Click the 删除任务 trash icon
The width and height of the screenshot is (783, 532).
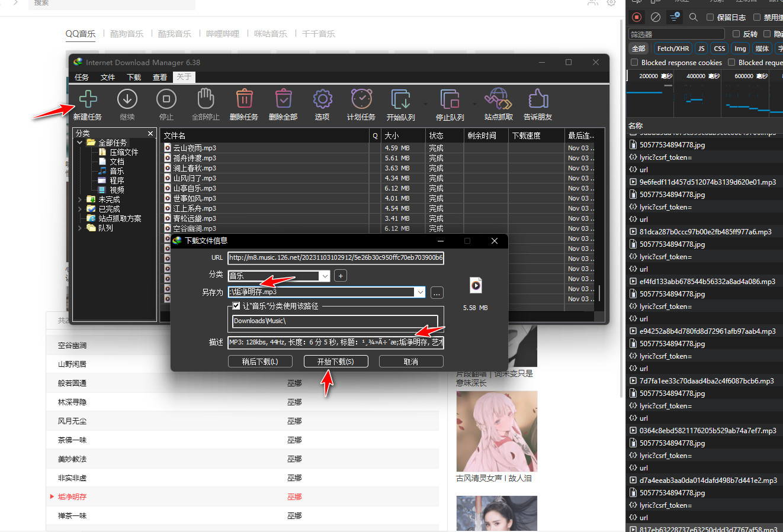coord(244,99)
